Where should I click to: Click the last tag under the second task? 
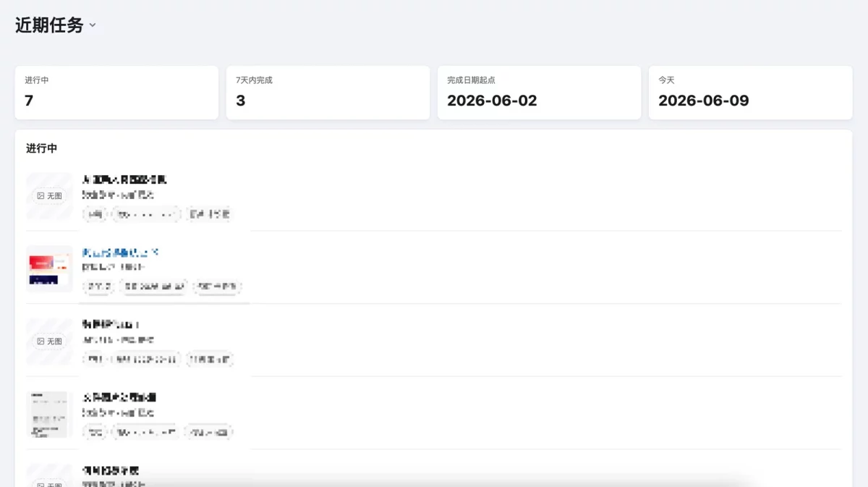click(x=217, y=287)
